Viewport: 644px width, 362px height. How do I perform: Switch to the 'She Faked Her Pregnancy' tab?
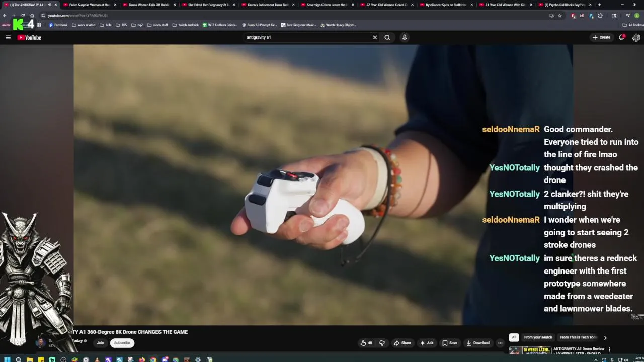tap(208, 5)
